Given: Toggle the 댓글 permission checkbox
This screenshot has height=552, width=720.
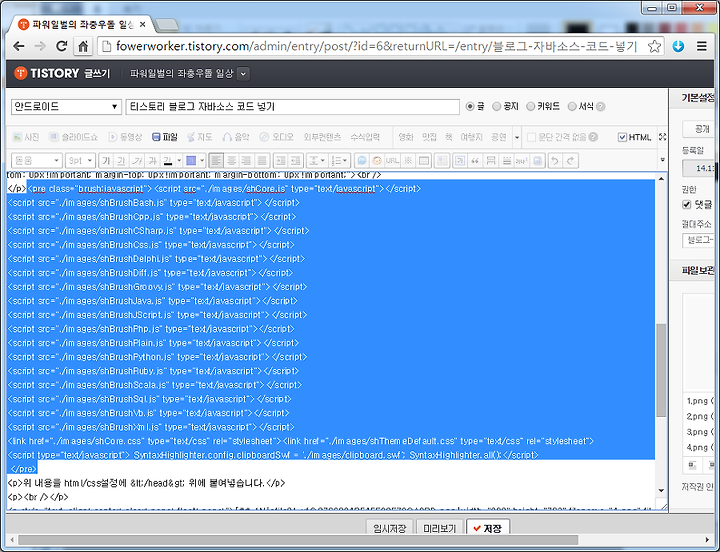Looking at the screenshot, I should click(686, 204).
